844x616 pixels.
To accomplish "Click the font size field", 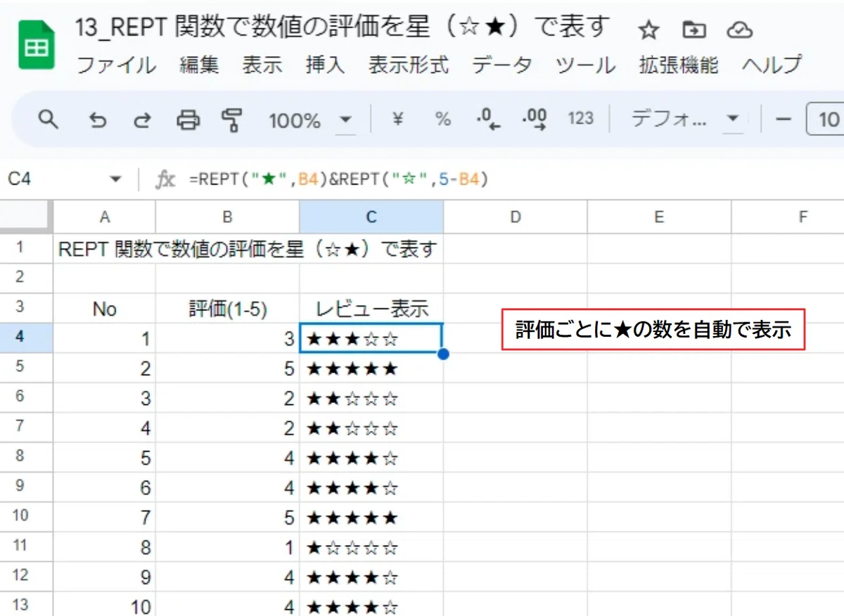I will pyautogui.click(x=826, y=120).
